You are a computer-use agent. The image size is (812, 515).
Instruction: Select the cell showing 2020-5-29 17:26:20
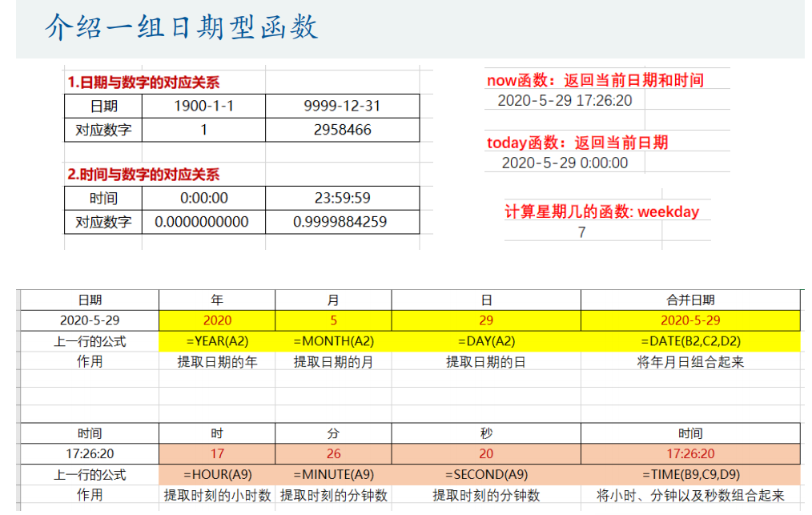[565, 100]
